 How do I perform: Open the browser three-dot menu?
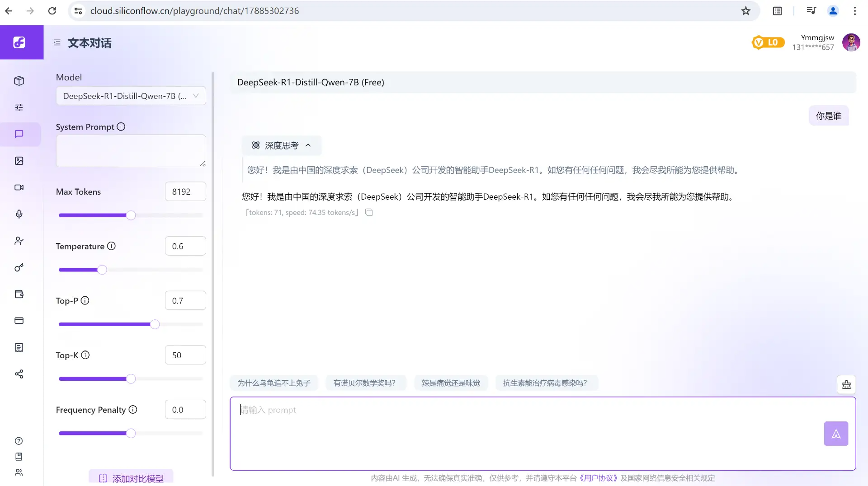854,11
